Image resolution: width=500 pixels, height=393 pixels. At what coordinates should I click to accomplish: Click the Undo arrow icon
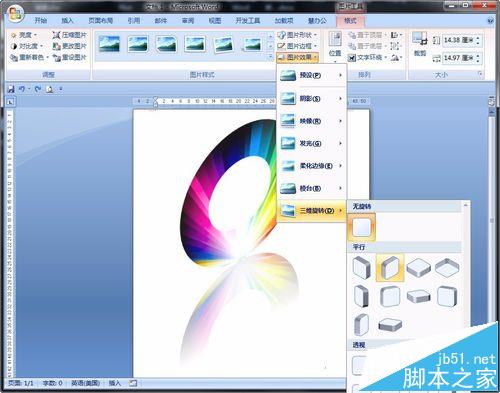(x=22, y=89)
